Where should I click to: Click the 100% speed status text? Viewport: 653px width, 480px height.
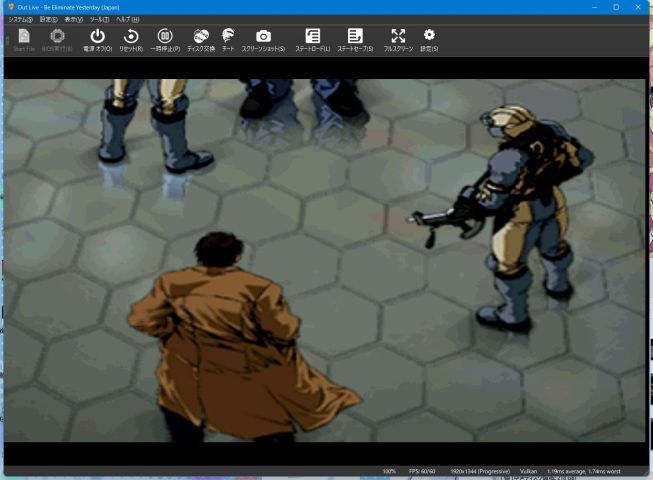(x=389, y=471)
